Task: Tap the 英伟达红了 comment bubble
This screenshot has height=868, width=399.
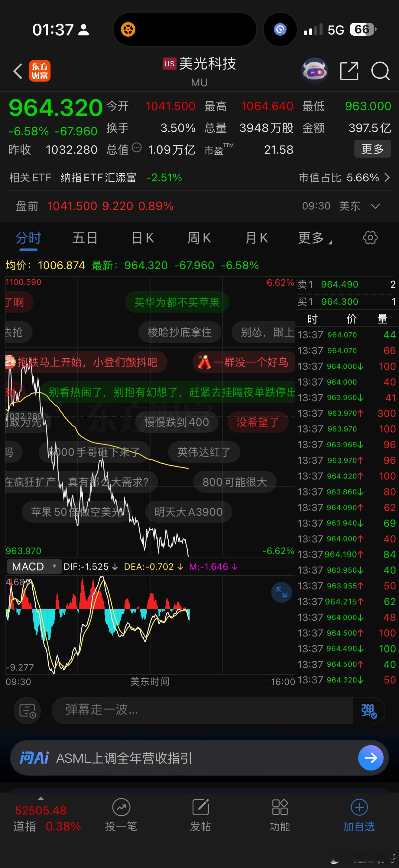Action: point(204,452)
